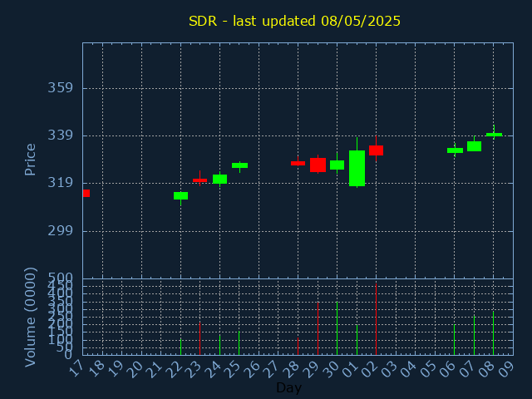Screen dimensions: 532x399
Task: Click the day 29 x-axis label
Action: (x=311, y=369)
